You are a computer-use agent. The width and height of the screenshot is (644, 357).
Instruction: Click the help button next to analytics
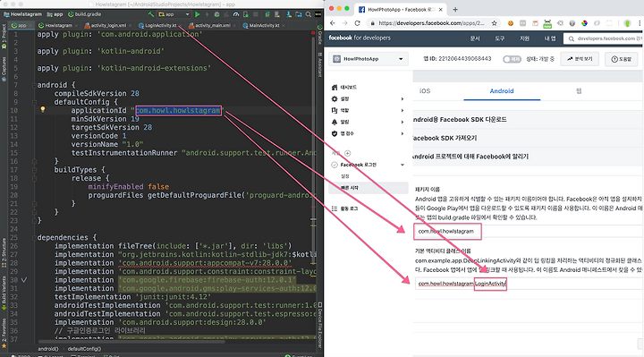(x=621, y=59)
